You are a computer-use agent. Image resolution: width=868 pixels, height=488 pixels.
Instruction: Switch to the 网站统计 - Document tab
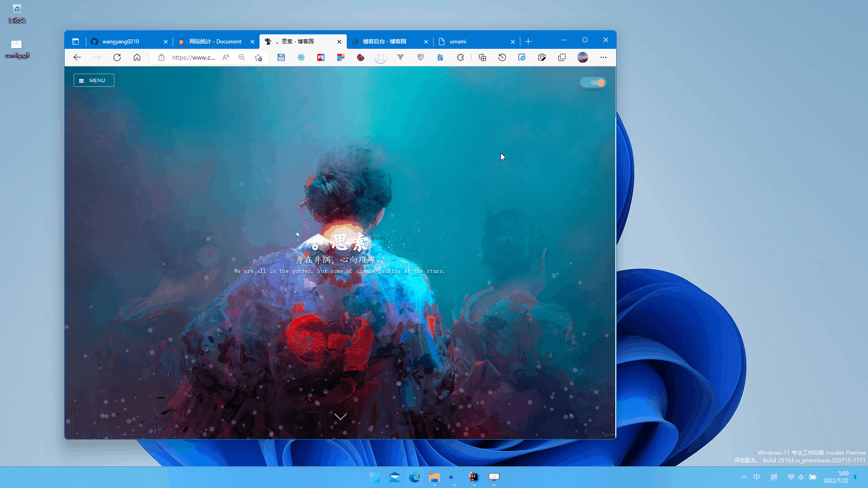click(x=216, y=42)
